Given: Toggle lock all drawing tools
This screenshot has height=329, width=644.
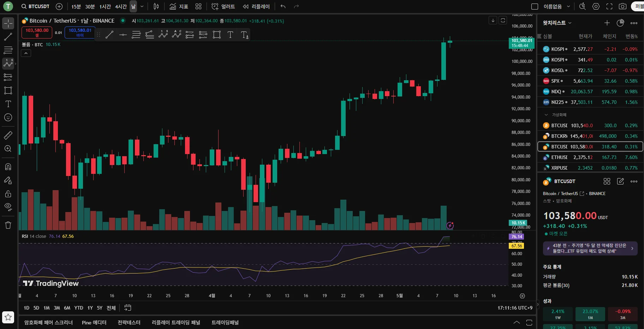Looking at the screenshot, I should click(x=8, y=194).
